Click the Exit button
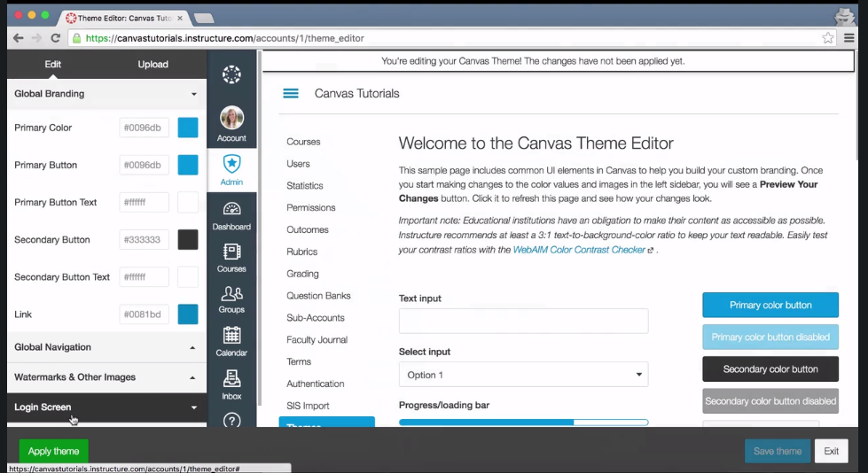 tap(831, 451)
